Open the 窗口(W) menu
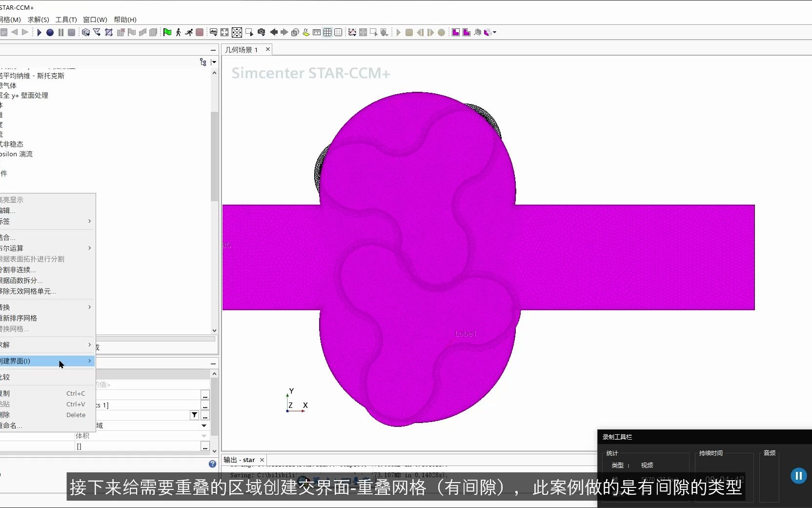This screenshot has width=812, height=508. 95,20
